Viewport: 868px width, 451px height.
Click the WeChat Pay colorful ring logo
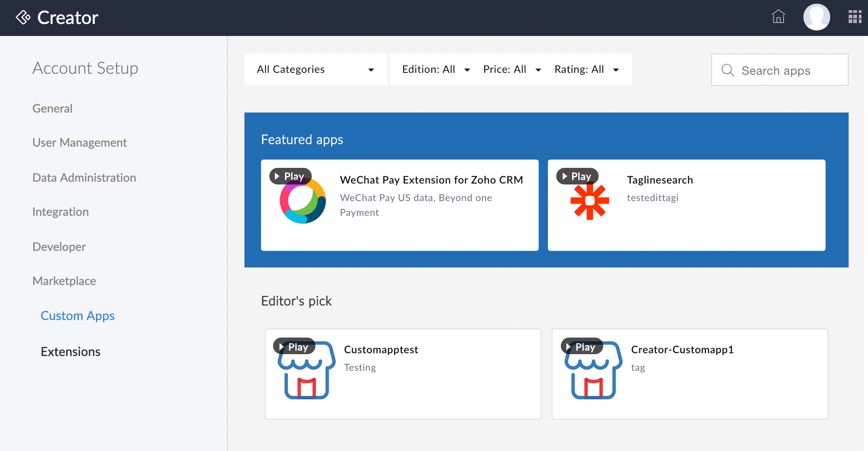303,201
